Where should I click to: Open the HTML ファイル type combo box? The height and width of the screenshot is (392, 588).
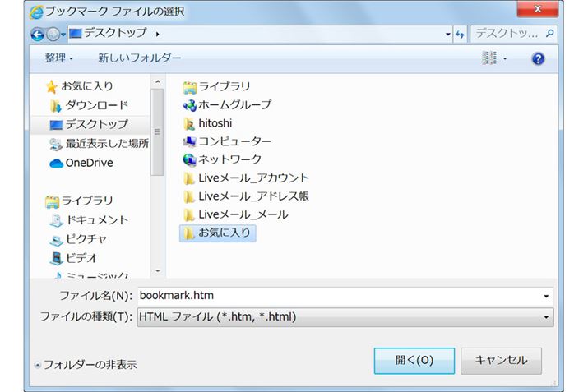click(345, 317)
